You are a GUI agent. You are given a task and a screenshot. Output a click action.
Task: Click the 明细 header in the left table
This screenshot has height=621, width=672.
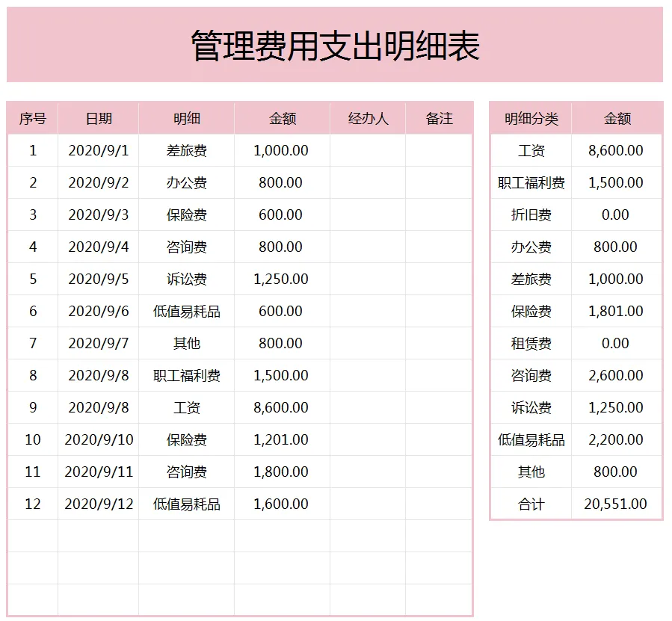186,118
